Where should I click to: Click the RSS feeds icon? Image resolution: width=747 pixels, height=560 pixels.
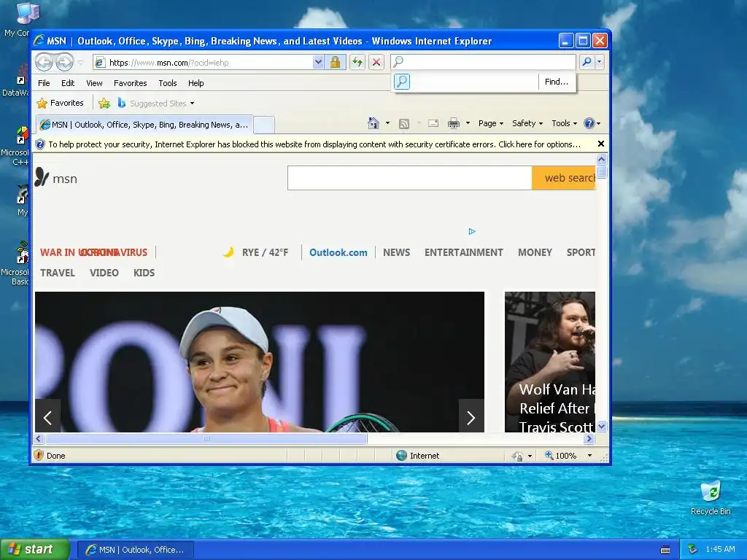(x=404, y=124)
